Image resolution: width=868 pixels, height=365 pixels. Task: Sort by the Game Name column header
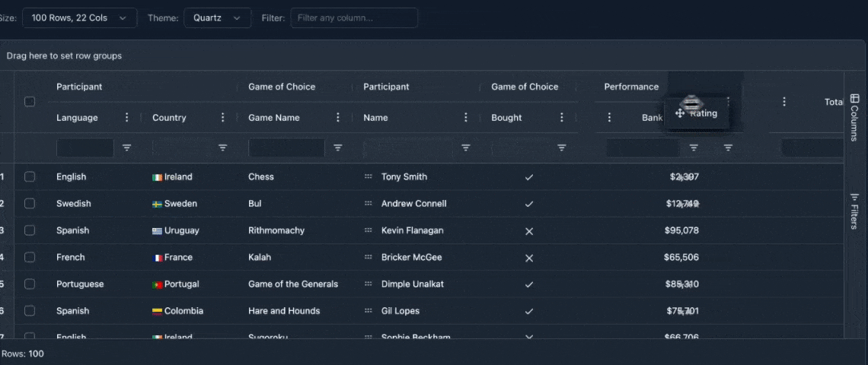pos(274,117)
